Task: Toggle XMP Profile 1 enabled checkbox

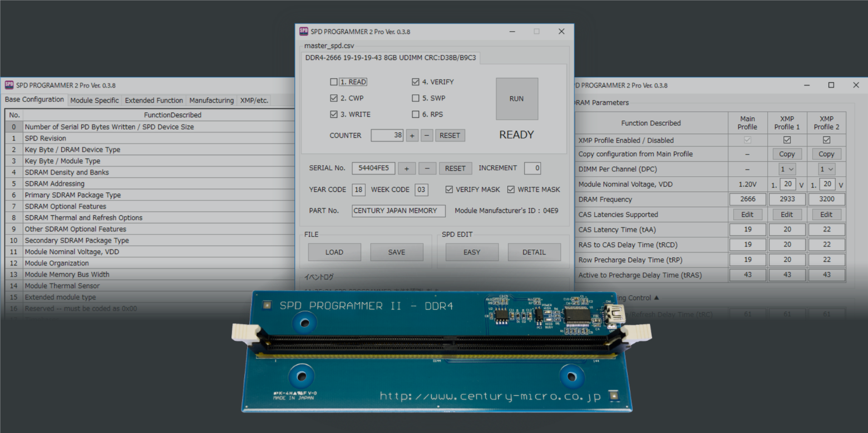Action: click(787, 140)
